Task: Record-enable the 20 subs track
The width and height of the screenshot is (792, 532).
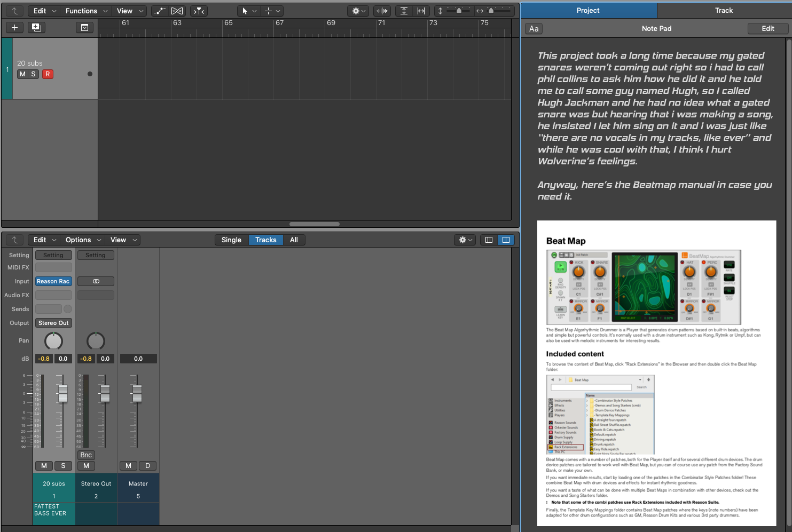Action: (48, 74)
